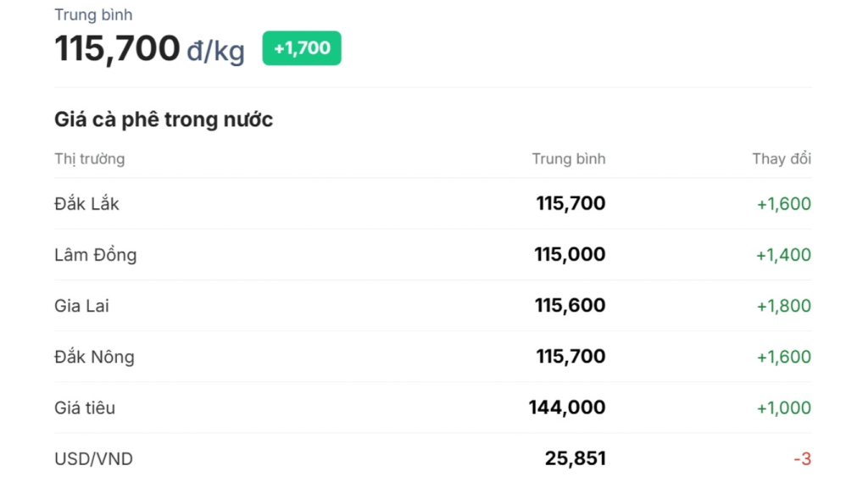Click the Thay đổi column header
The image size is (868, 488).
point(782,158)
